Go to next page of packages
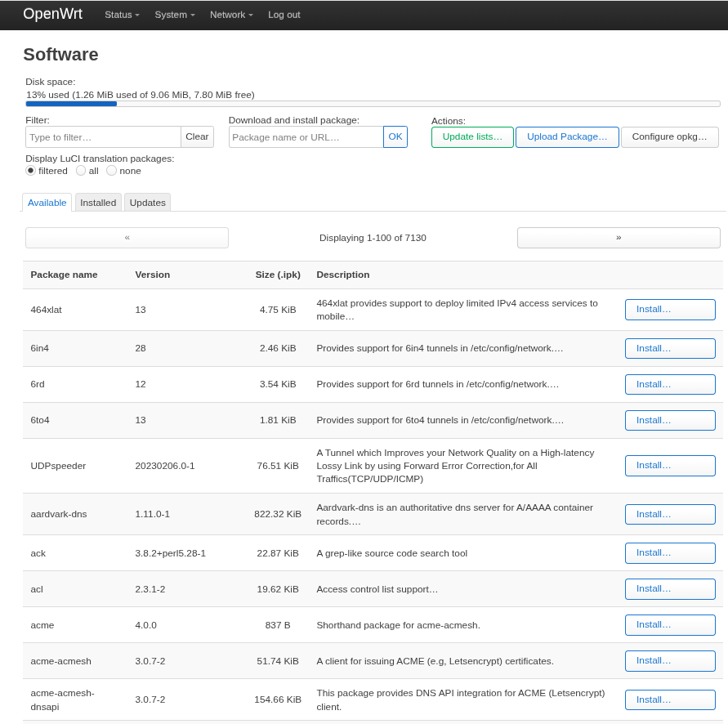Viewport: 728px width, 724px height. [x=618, y=238]
